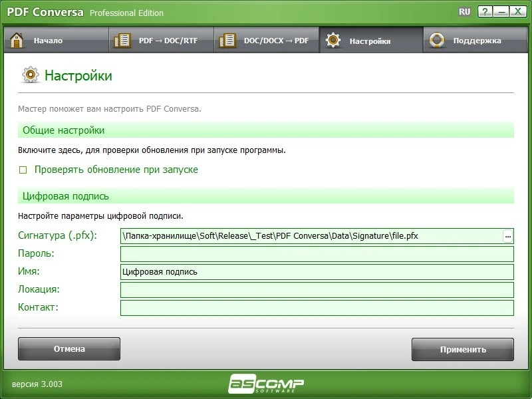Click the Настройте параметры цифровой подписи text
532x399 pixels.
tap(100, 215)
